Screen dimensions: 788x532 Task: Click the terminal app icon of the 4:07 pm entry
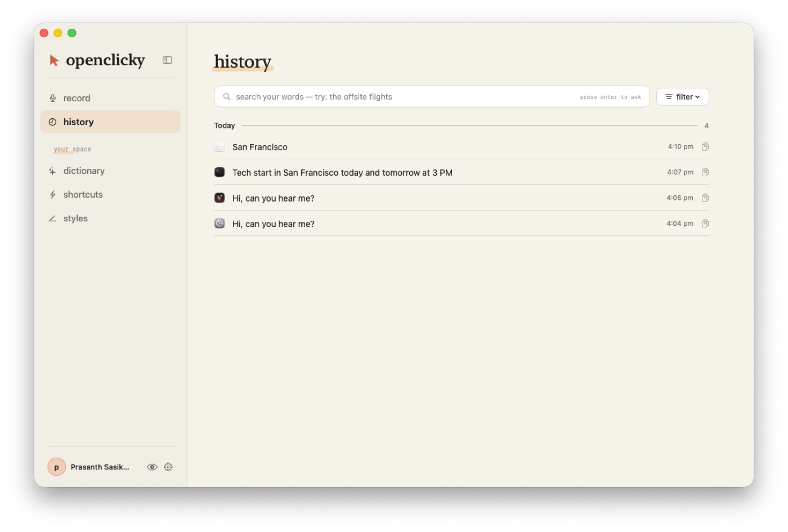(220, 172)
